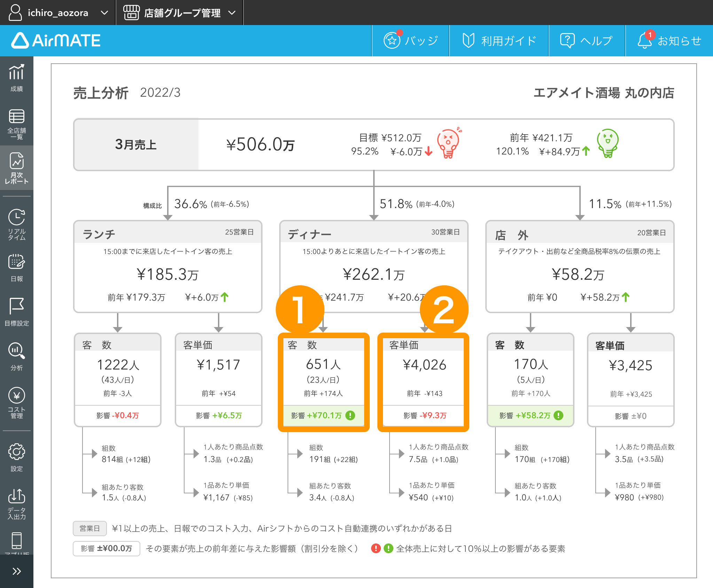This screenshot has height=588, width=713.
Task: Open the 店舗グループ管理 dropdown
Action: pos(180,13)
